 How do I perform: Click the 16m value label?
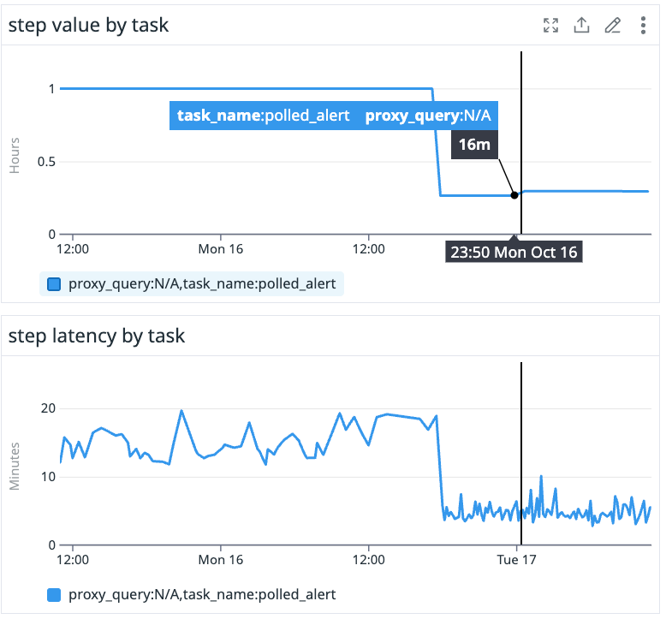(474, 145)
